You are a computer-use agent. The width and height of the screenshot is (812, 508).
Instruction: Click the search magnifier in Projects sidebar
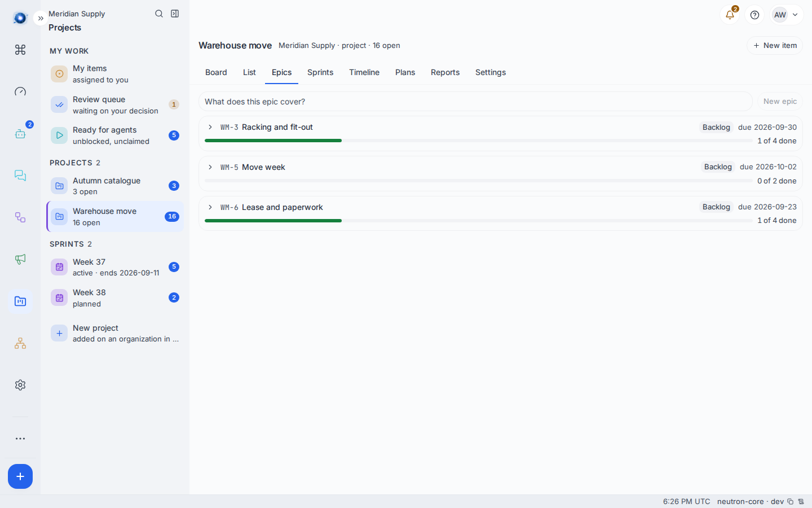pos(159,14)
